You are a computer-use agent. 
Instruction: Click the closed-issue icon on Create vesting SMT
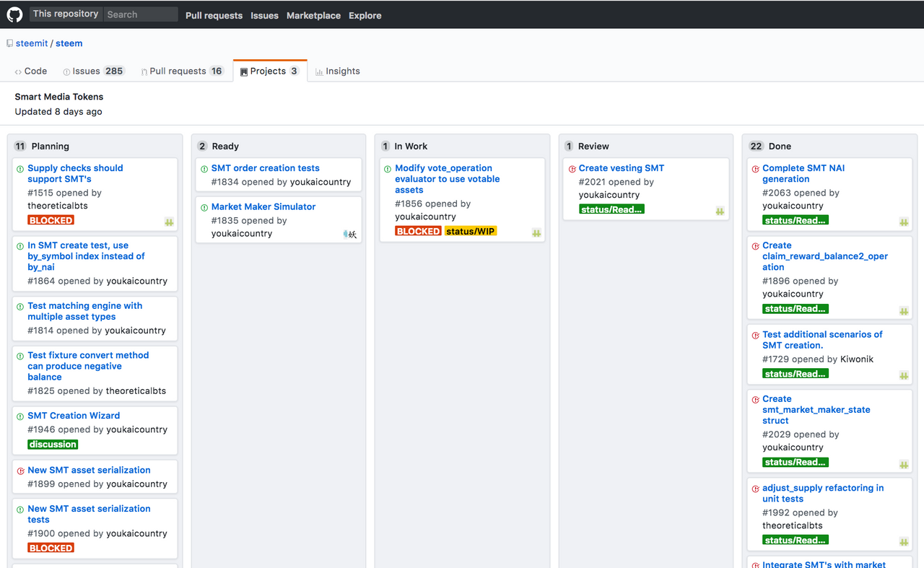point(572,169)
